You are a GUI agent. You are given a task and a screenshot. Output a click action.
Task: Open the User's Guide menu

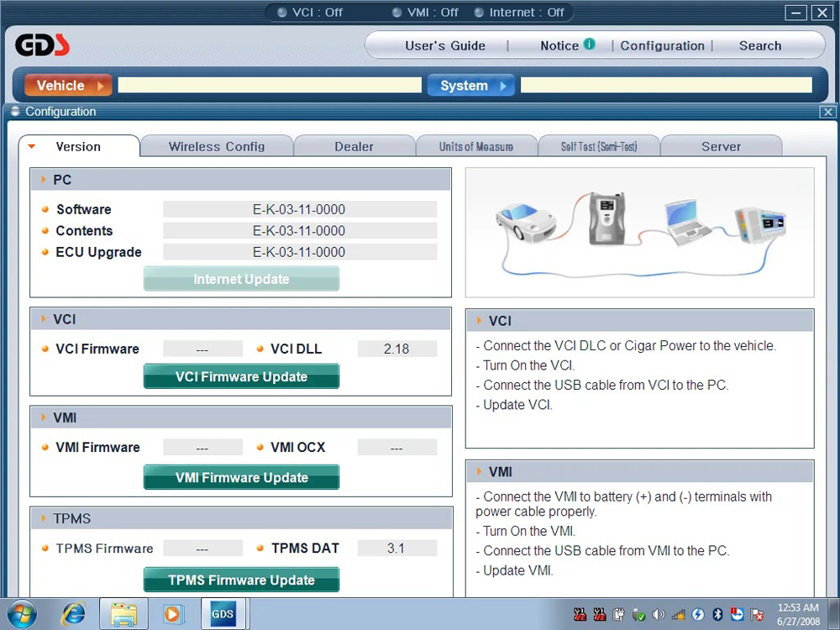[x=445, y=45]
